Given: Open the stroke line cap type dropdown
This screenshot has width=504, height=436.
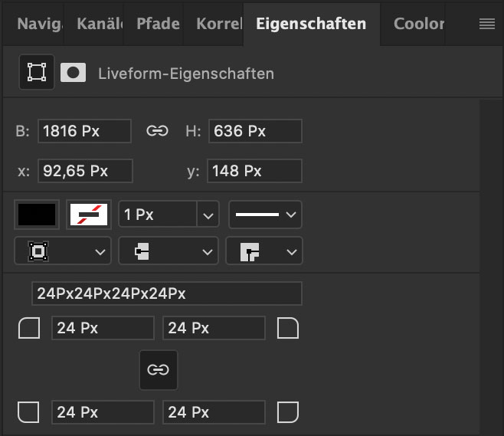Looking at the screenshot, I should pyautogui.click(x=169, y=251).
